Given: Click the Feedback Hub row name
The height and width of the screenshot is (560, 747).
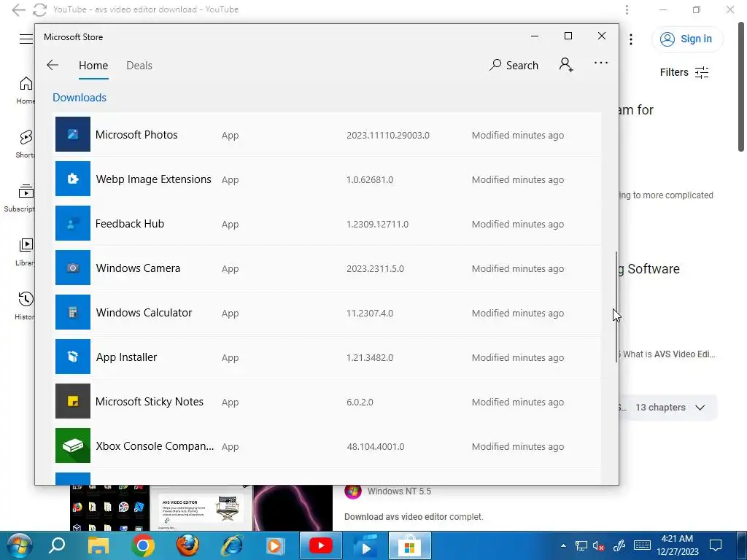Looking at the screenshot, I should coord(130,224).
